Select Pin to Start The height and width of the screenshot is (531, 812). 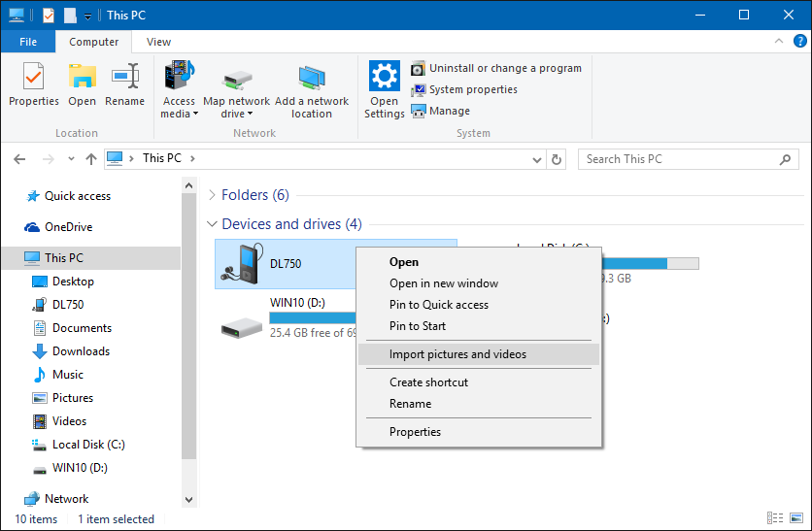click(479, 325)
